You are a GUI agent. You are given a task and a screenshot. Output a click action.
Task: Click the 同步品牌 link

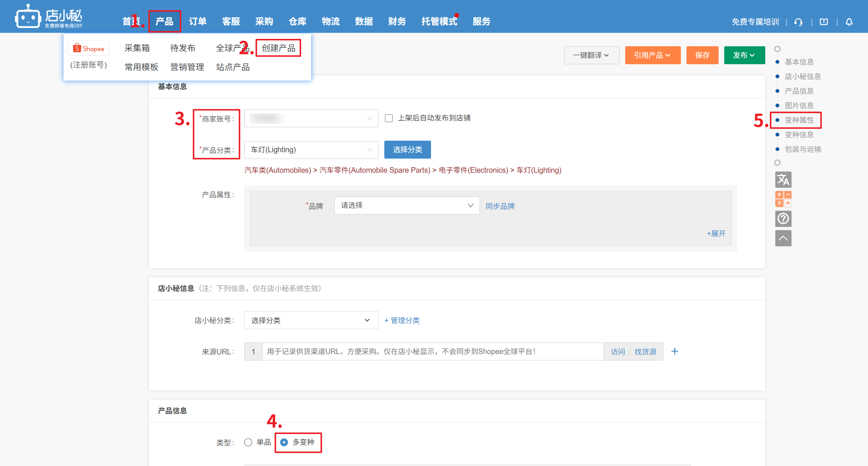[500, 206]
